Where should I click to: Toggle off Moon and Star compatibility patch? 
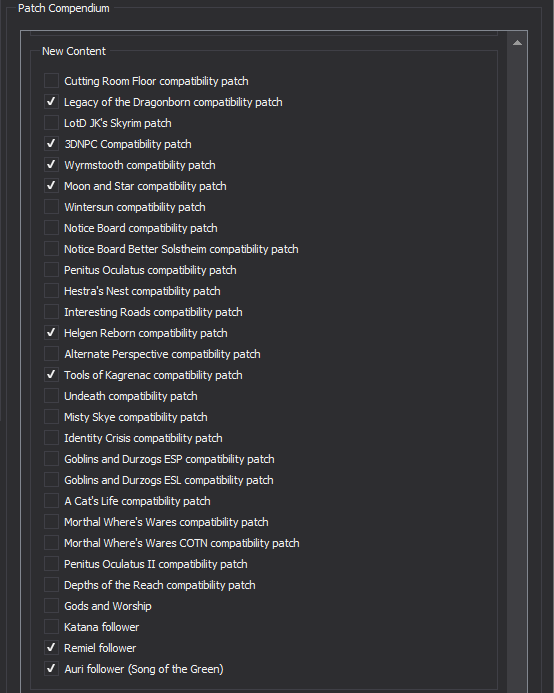tap(51, 186)
